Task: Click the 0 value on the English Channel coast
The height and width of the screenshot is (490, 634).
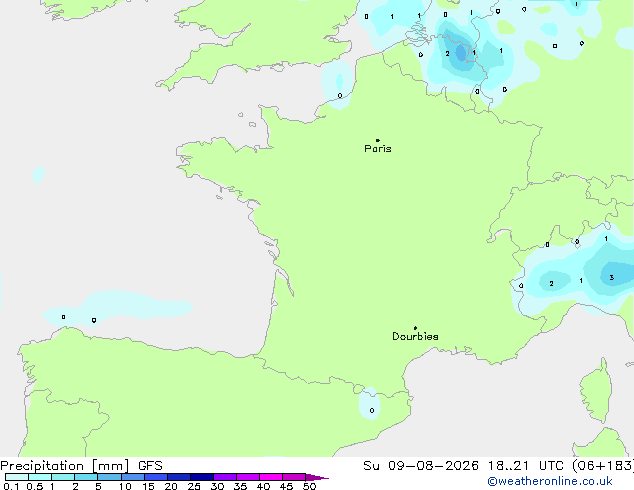Action: click(x=340, y=95)
